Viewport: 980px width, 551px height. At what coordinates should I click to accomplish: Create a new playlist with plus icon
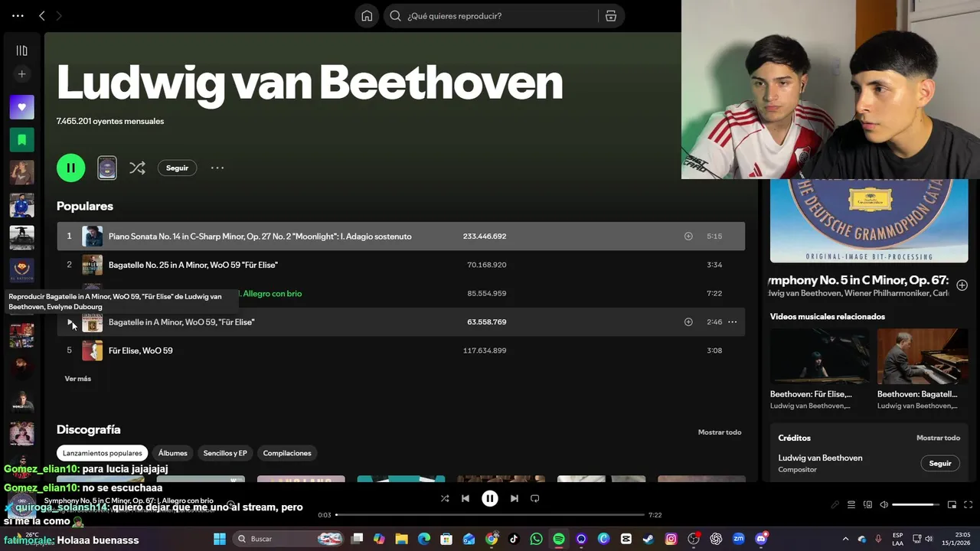tap(21, 74)
